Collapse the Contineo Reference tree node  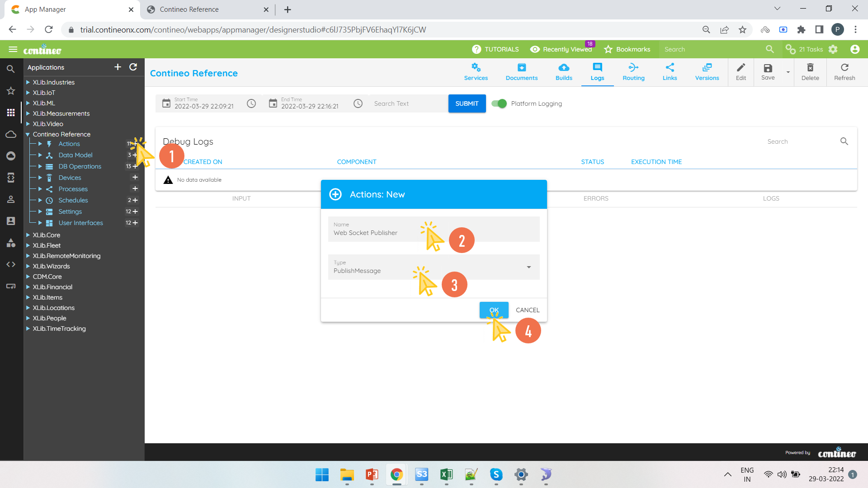[28, 134]
